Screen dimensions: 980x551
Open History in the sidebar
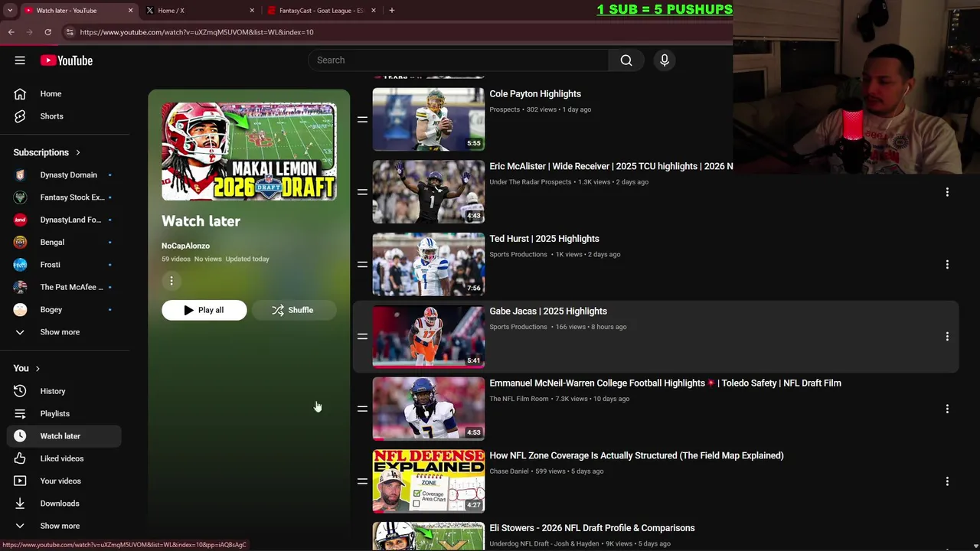64,391
